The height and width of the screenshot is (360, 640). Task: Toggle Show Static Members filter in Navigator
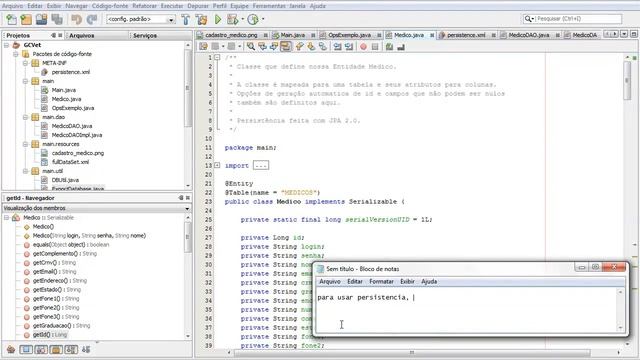(x=41, y=349)
